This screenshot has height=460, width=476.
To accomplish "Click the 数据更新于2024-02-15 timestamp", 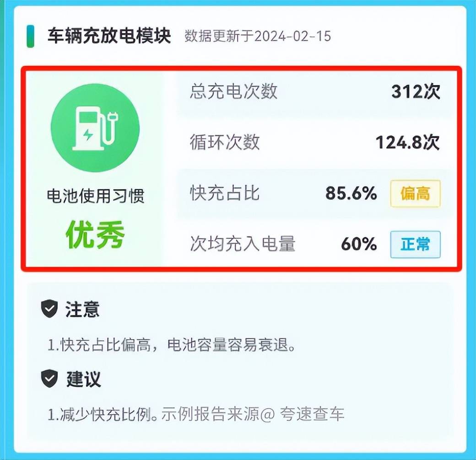I will pyautogui.click(x=258, y=37).
